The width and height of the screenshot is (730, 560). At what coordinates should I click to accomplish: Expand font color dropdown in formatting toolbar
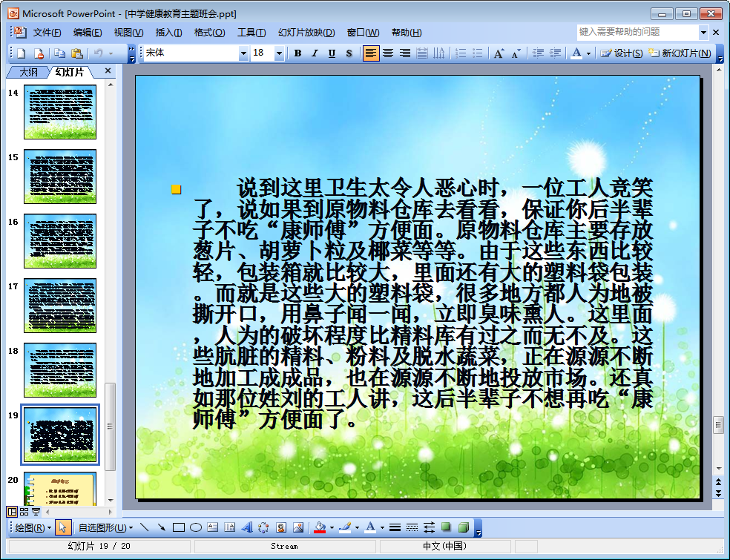tap(588, 53)
